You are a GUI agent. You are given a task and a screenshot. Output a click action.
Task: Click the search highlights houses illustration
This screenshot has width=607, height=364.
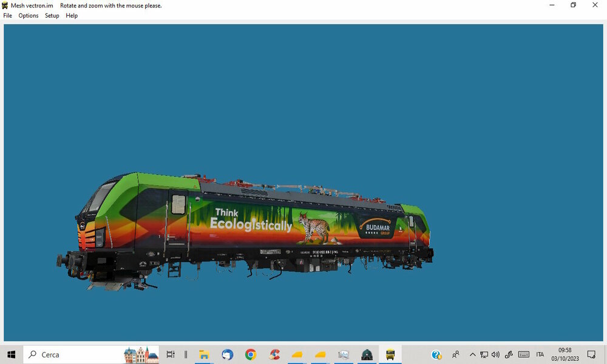[x=141, y=355]
